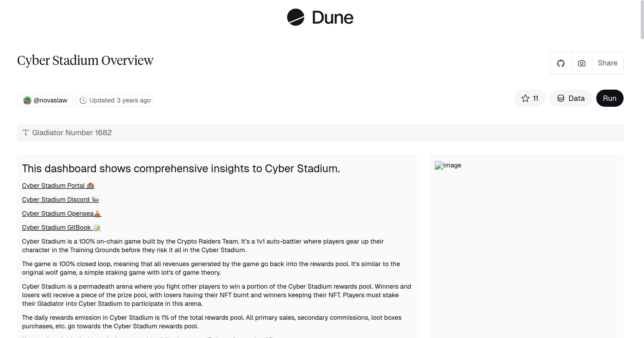Screen dimensions: 644x338
Task: Click the T text-widget icon near Gladiator Number 1682
Action: 25,132
